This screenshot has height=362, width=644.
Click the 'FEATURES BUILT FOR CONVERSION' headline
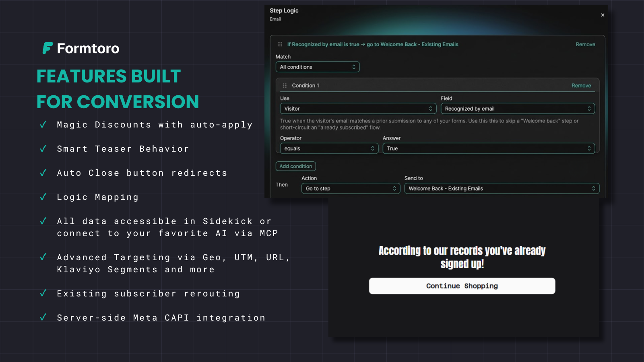pyautogui.click(x=118, y=89)
